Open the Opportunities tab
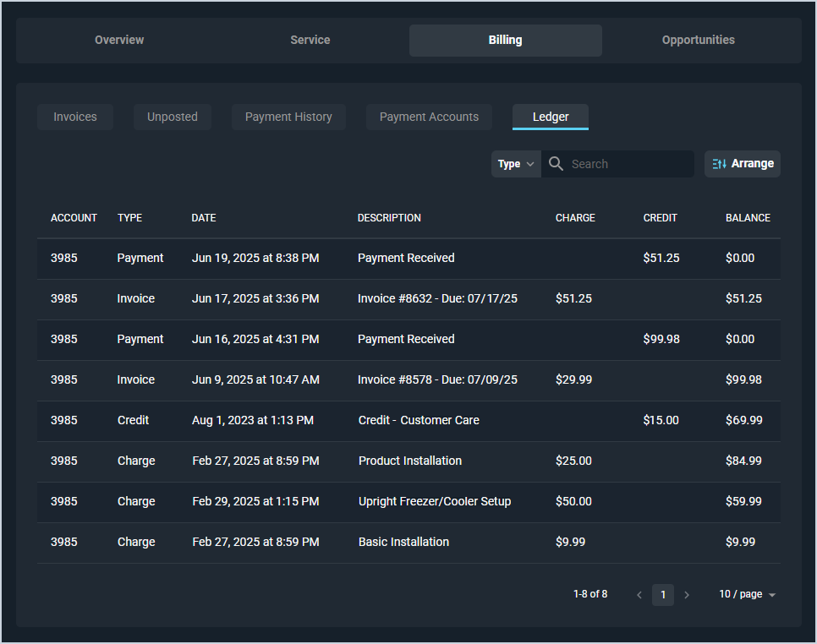The width and height of the screenshot is (817, 644). (x=698, y=40)
